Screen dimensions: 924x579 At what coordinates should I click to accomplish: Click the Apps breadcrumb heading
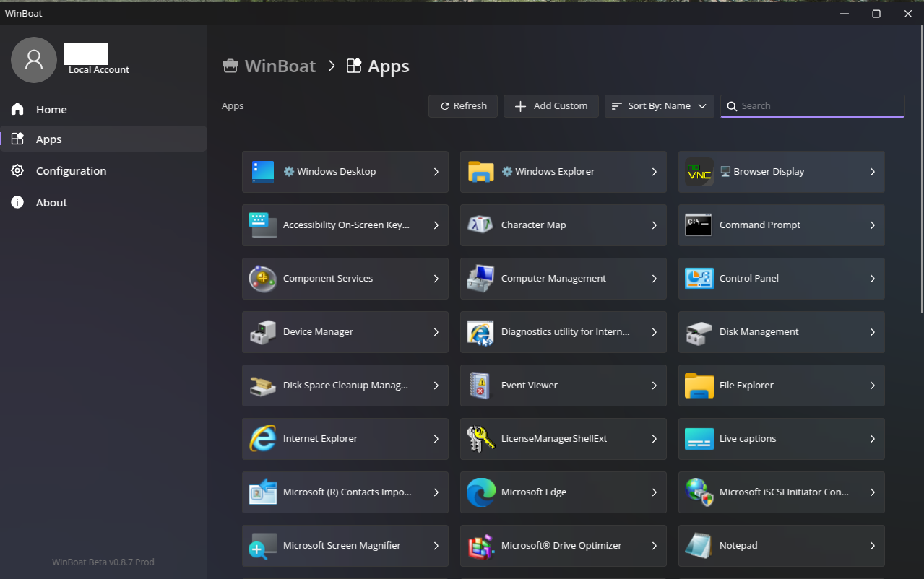(x=389, y=66)
